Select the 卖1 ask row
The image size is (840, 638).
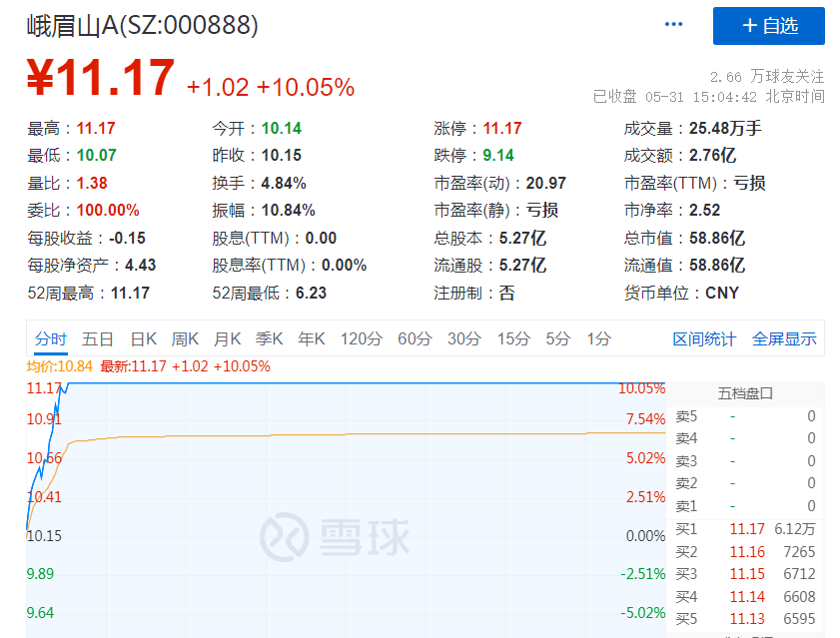(745, 506)
